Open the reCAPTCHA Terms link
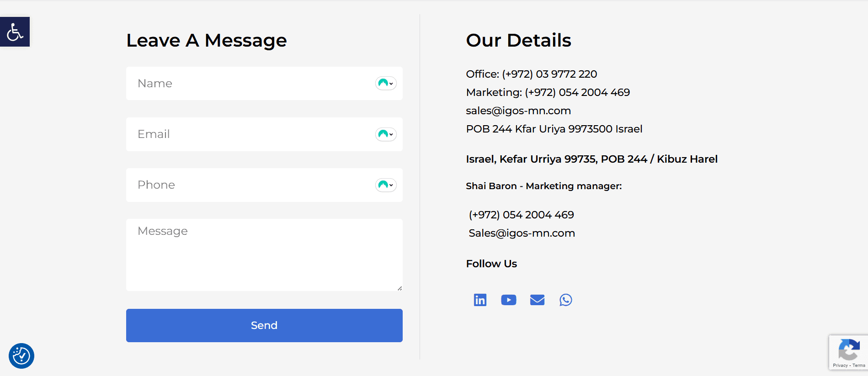 click(x=859, y=365)
